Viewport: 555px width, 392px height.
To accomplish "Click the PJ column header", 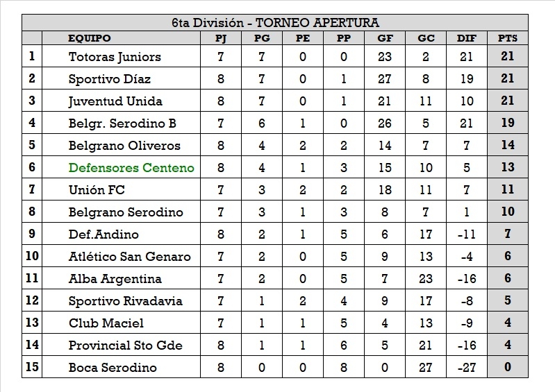I will pyautogui.click(x=221, y=38).
